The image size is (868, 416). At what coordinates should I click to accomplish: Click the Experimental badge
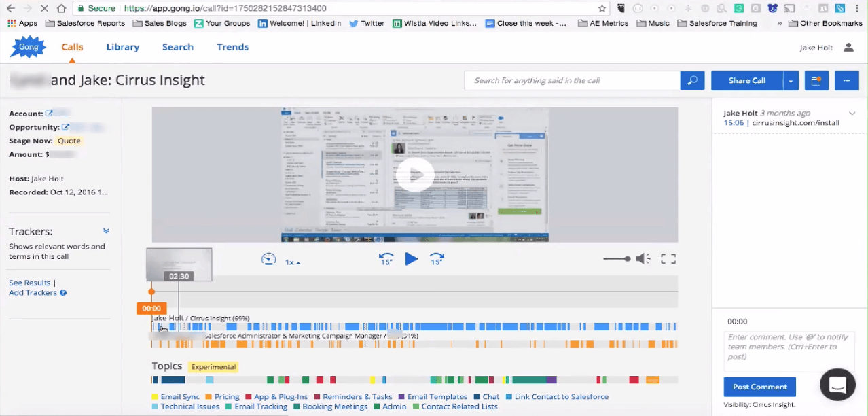coord(213,367)
